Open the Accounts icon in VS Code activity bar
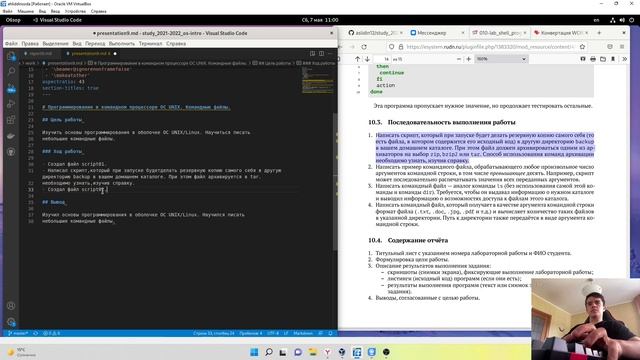 pos(11,306)
